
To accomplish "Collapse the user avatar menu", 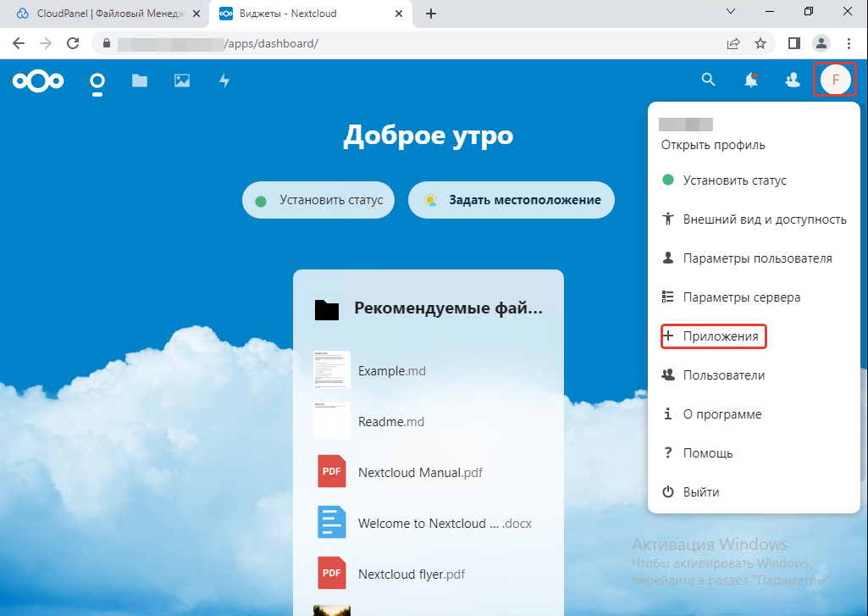I will pyautogui.click(x=835, y=80).
